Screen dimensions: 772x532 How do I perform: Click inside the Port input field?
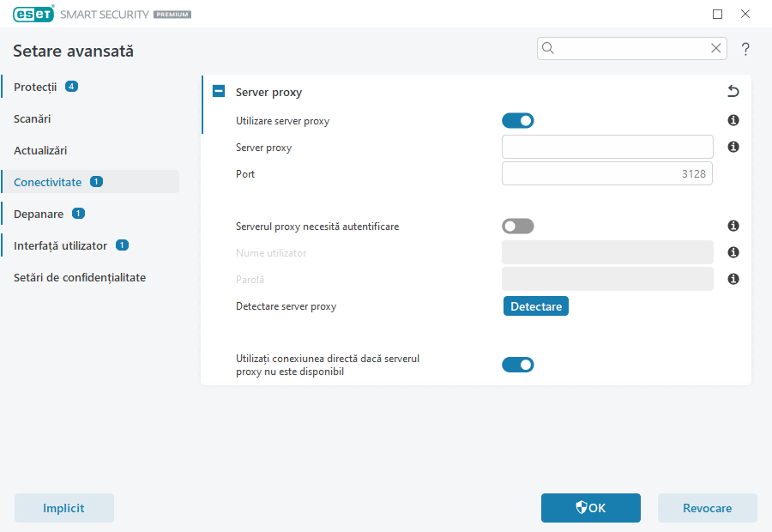tap(606, 173)
